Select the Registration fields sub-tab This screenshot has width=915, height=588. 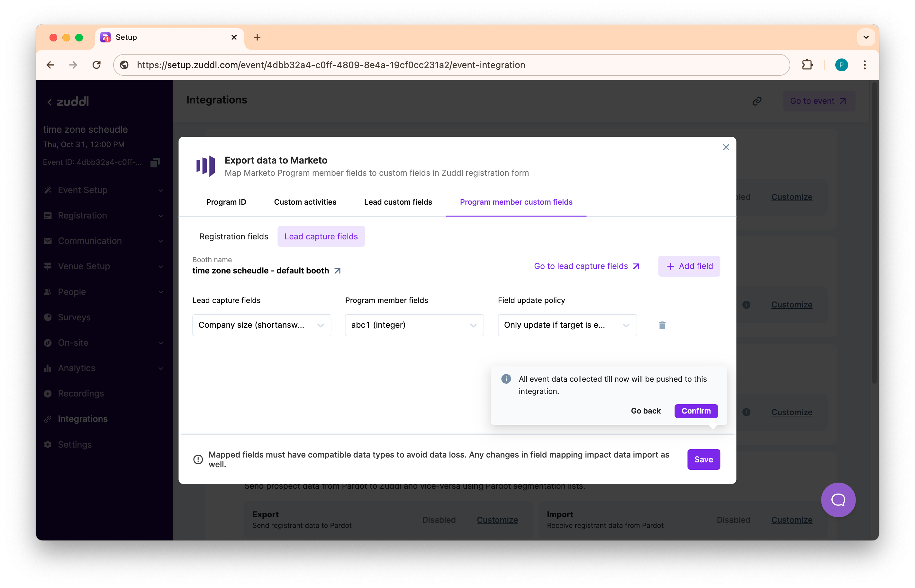coord(233,236)
